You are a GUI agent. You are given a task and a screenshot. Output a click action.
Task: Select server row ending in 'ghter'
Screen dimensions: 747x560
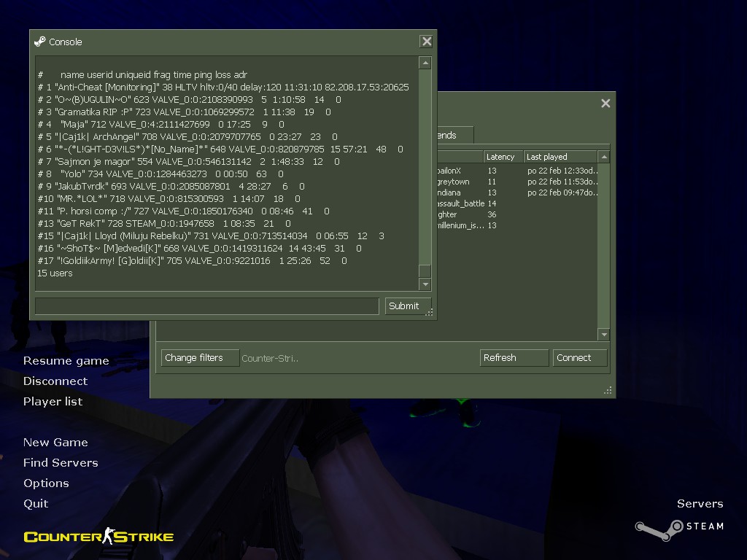[517, 214]
